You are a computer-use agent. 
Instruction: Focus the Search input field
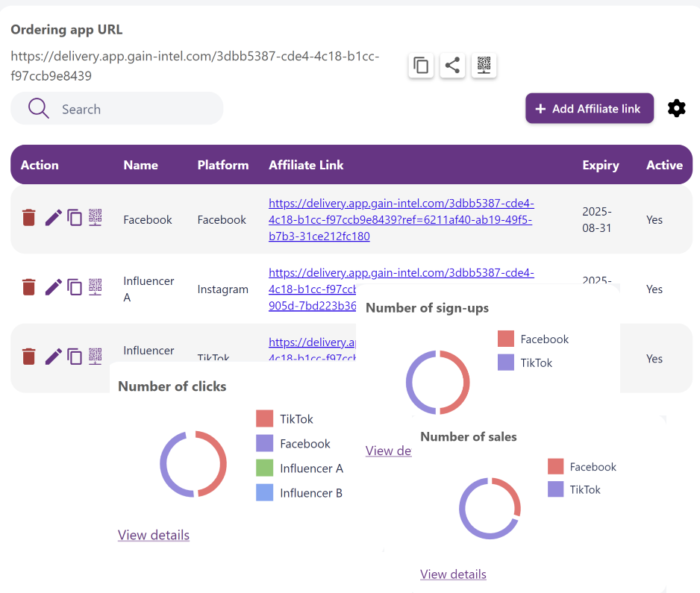click(x=134, y=109)
